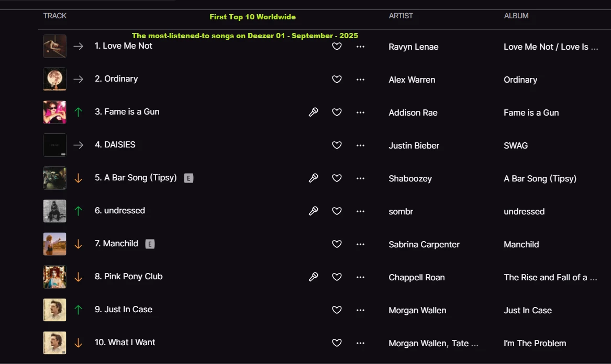The width and height of the screenshot is (611, 364).
Task: Open the SWAG album link
Action: tap(516, 145)
